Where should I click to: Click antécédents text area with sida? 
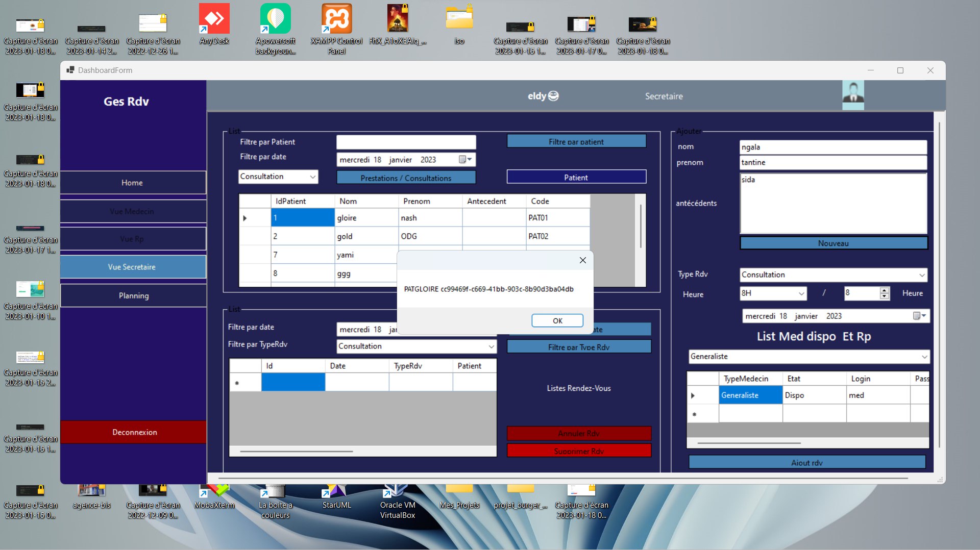[x=833, y=203]
